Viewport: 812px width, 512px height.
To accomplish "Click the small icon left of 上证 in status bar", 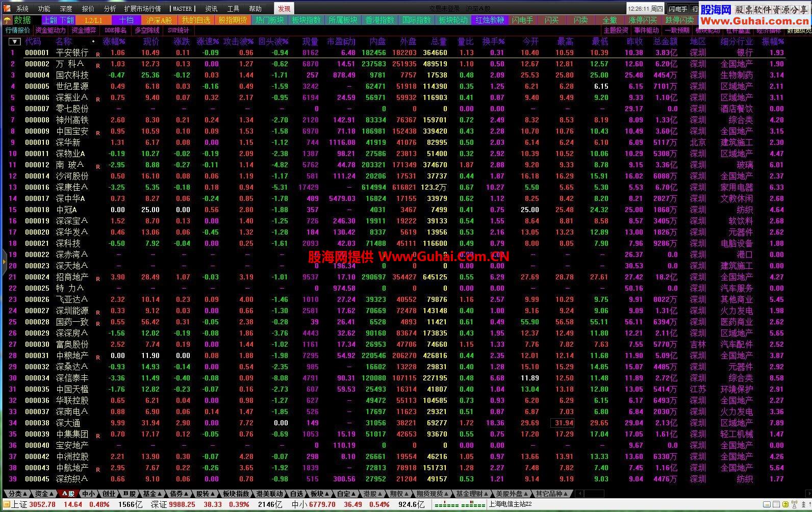I will pos(6,504).
